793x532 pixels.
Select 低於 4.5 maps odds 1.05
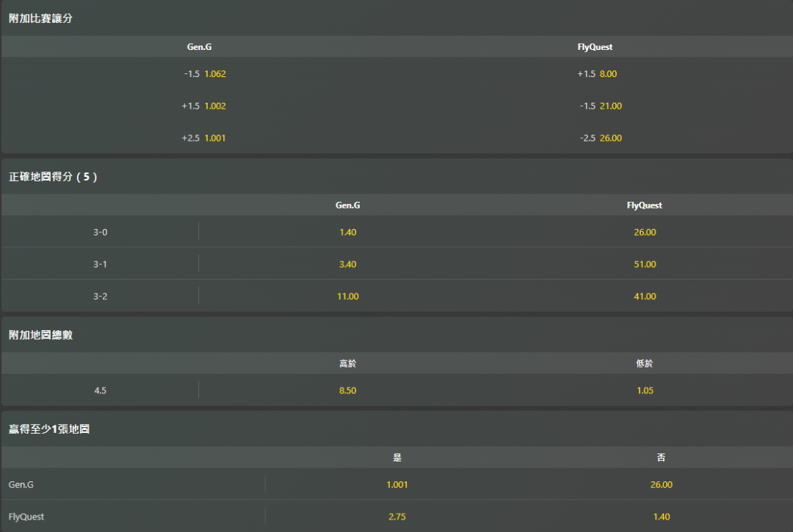click(x=645, y=391)
